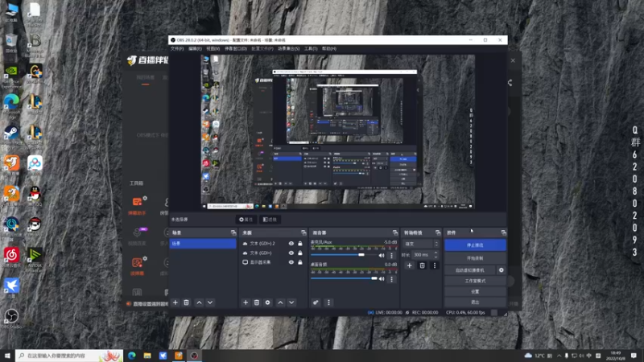This screenshot has height=362, width=644.
Task: Open the transition type dropdown
Action: [x=420, y=244]
